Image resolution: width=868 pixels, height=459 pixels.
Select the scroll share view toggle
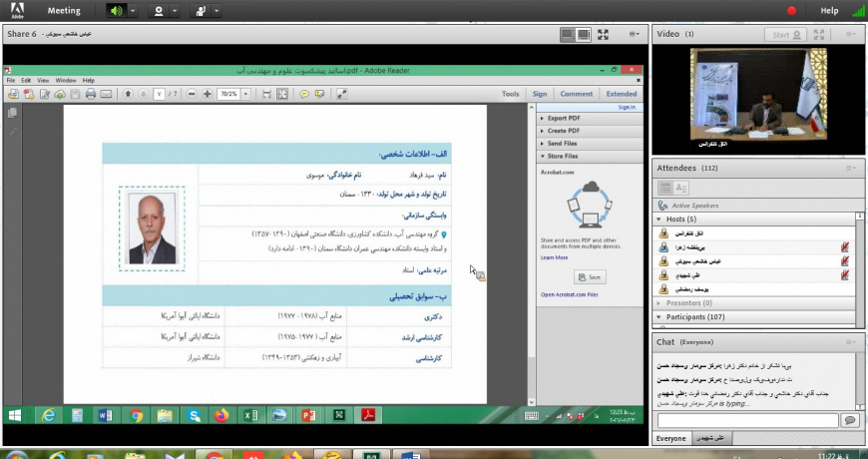[x=583, y=34]
